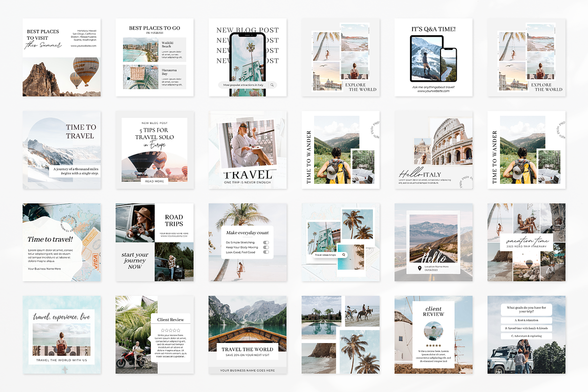The height and width of the screenshot is (392, 588).
Task: Open the 'Make everyday count' template
Action: (x=247, y=243)
